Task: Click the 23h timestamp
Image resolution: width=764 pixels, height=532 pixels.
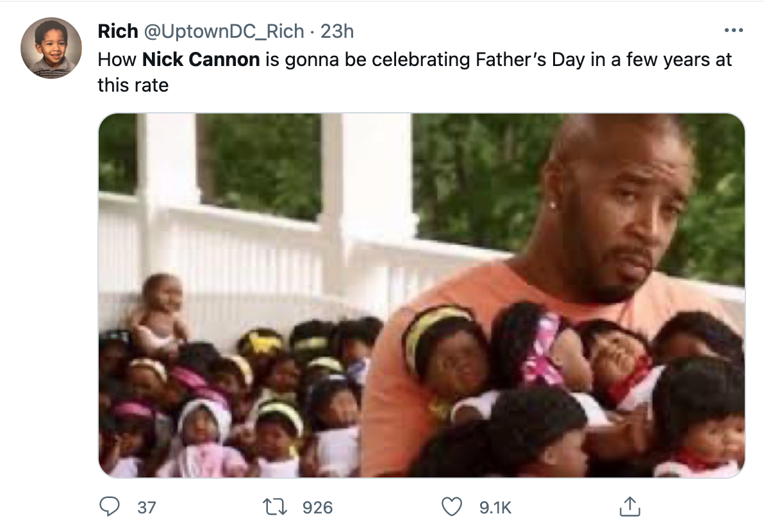Action: (x=337, y=31)
